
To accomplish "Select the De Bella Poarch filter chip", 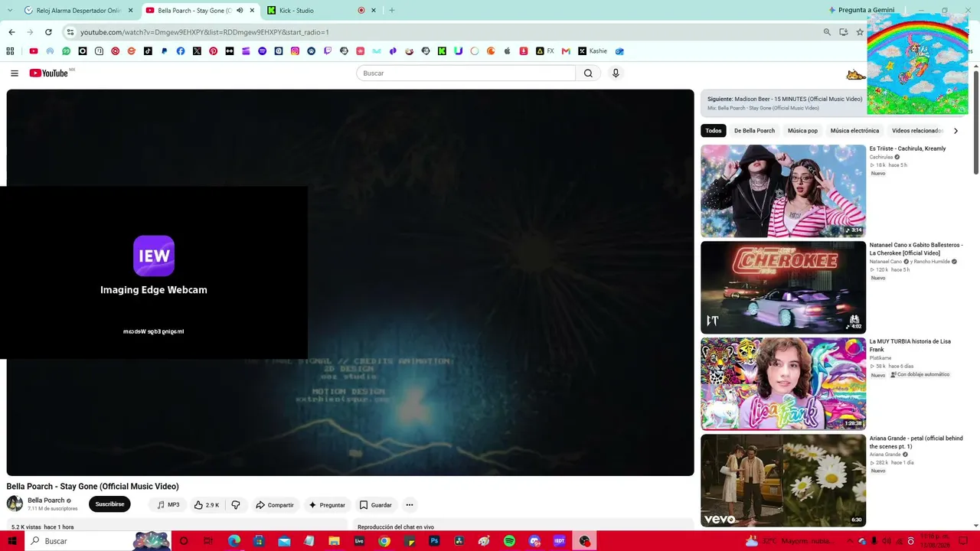I will [755, 131].
